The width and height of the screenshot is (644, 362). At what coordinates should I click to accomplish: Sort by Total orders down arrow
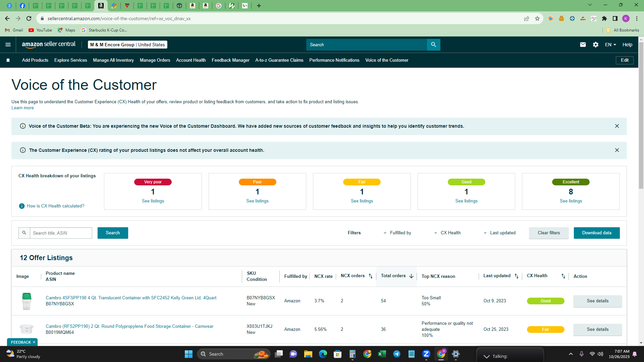tap(411, 276)
